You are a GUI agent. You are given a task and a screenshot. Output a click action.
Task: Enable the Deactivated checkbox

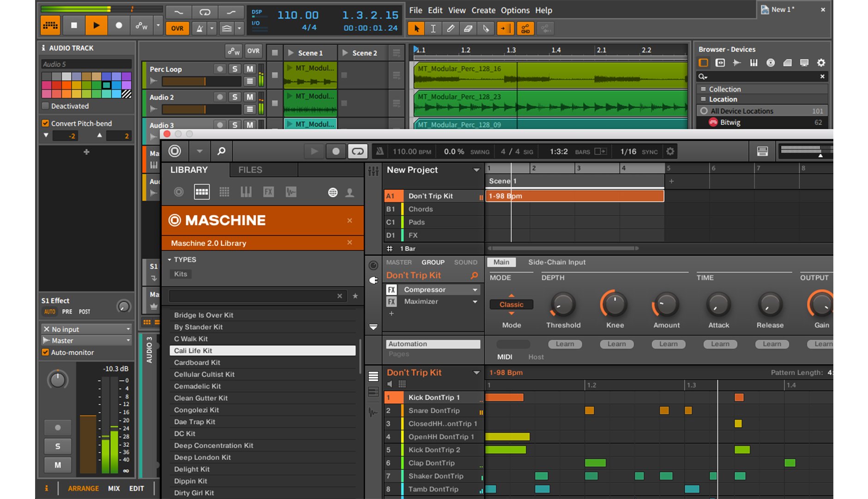point(45,106)
